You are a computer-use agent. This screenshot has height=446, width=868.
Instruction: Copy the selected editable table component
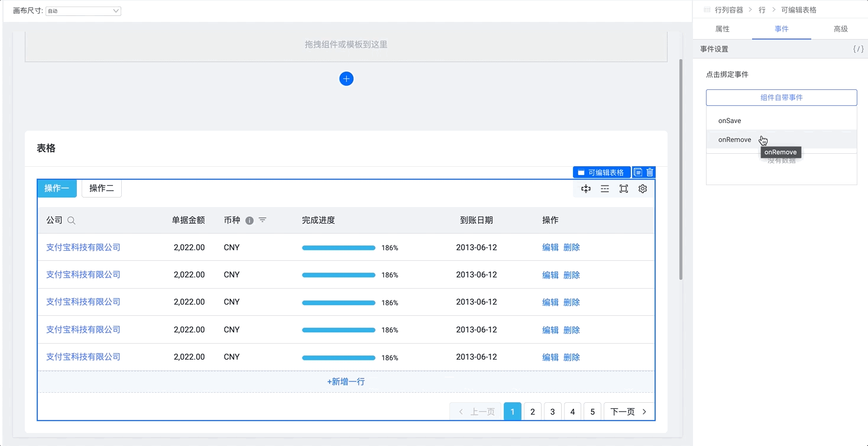pos(638,172)
